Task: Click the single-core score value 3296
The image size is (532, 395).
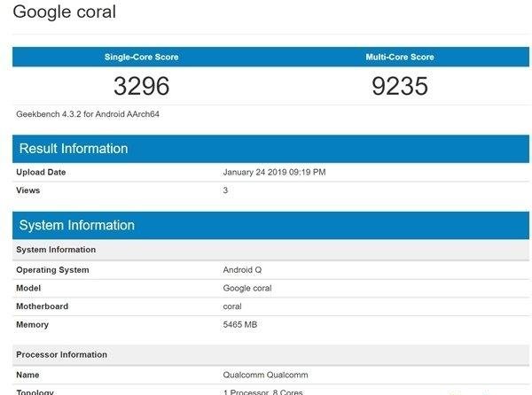Action: tap(142, 86)
